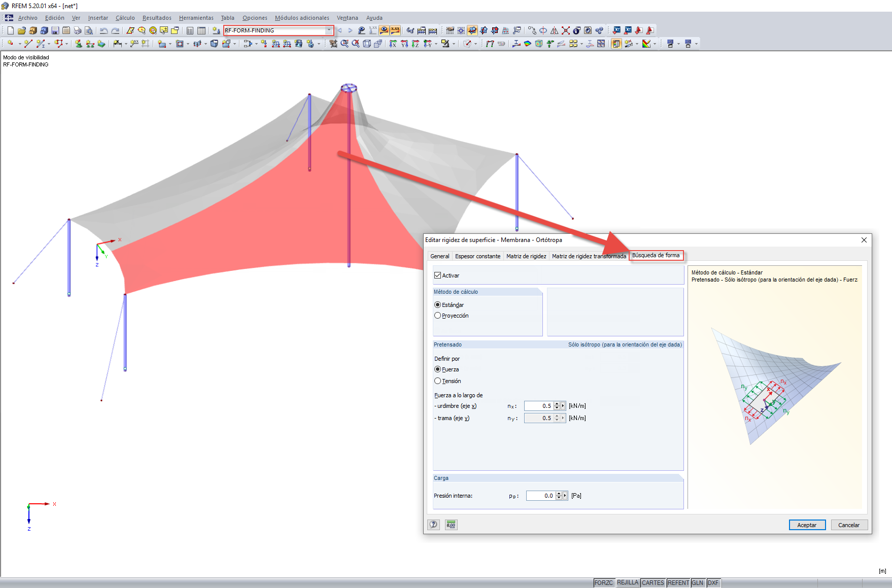This screenshot has width=892, height=588.
Task: Go to the next load case arrow
Action: pyautogui.click(x=350, y=30)
